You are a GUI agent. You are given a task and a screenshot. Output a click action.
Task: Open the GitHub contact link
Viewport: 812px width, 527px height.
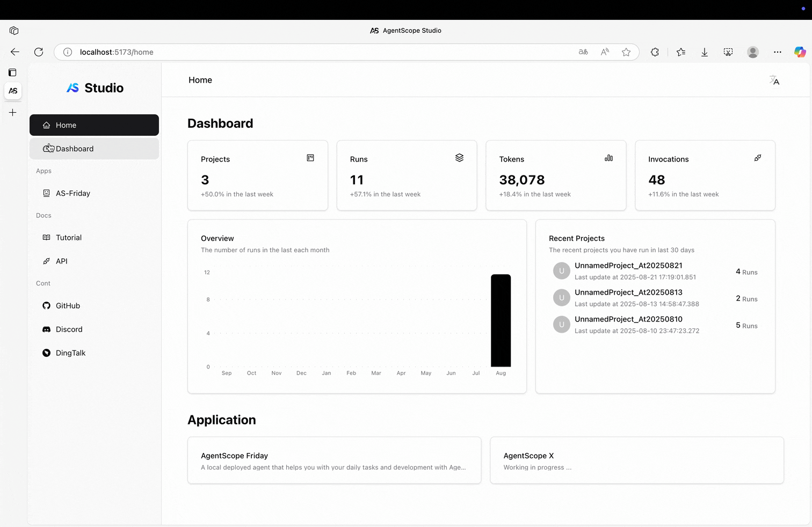point(94,305)
